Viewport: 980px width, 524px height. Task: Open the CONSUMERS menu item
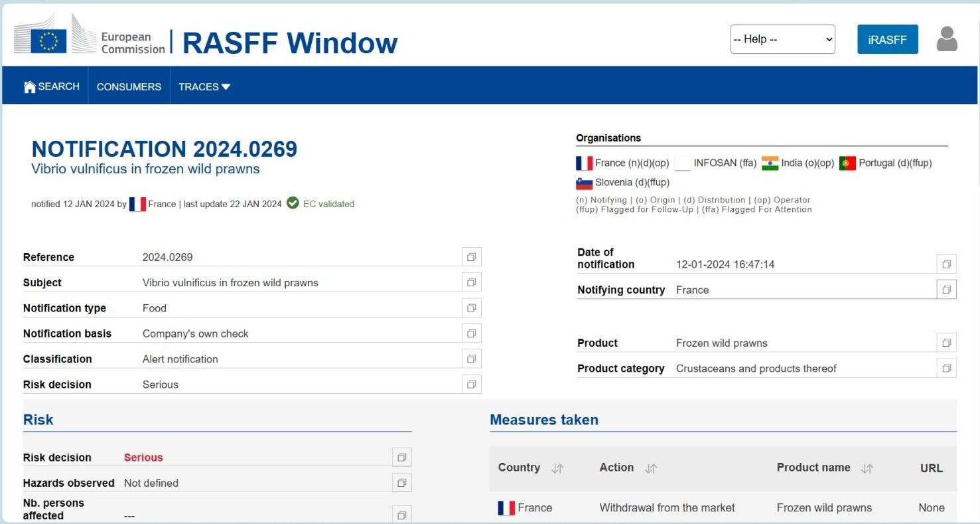point(129,86)
